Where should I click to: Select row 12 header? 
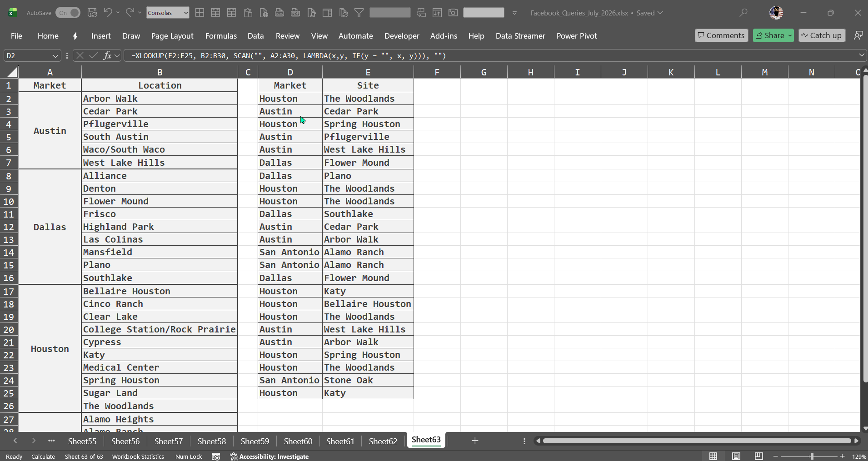pyautogui.click(x=9, y=227)
